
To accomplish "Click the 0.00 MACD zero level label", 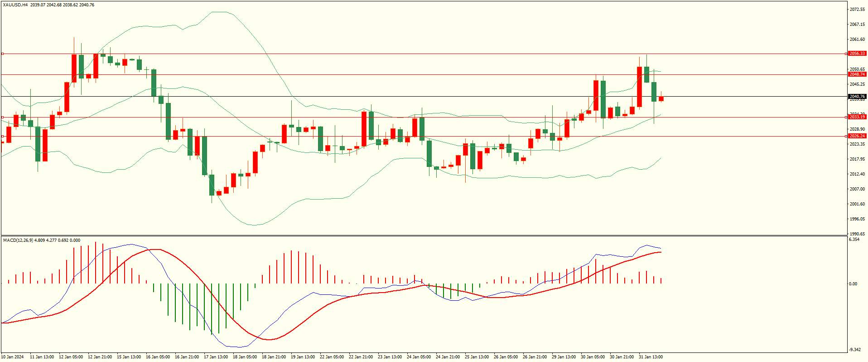I will coord(853,284).
